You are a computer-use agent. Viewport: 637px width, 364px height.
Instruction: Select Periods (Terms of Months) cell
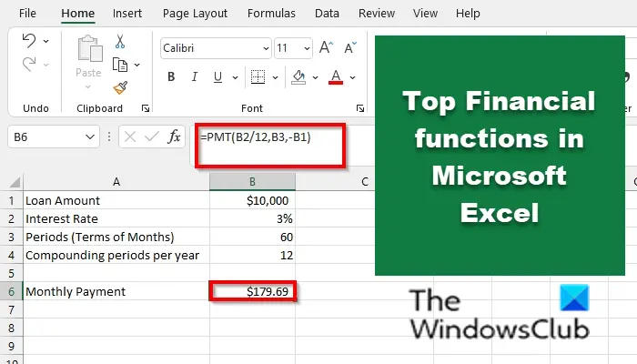click(x=116, y=237)
